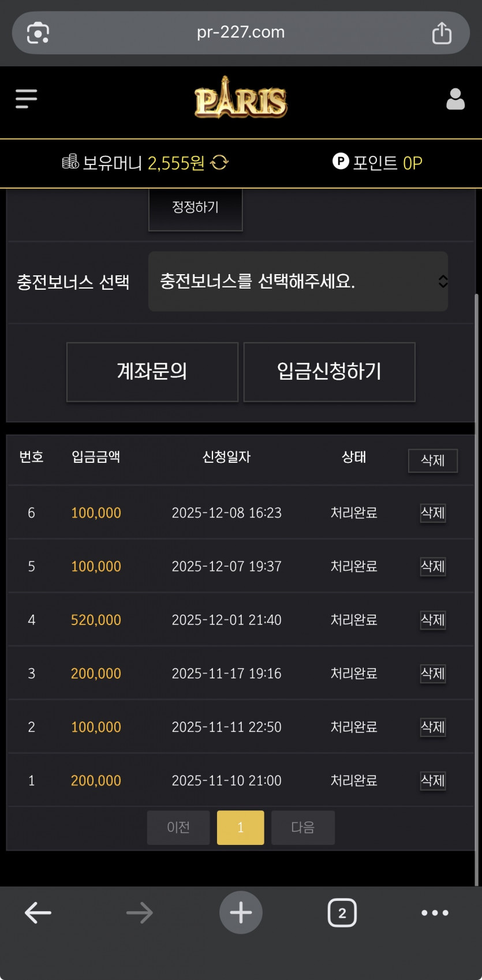The width and height of the screenshot is (482, 980).
Task: Tap the browser share icon
Action: [x=442, y=33]
